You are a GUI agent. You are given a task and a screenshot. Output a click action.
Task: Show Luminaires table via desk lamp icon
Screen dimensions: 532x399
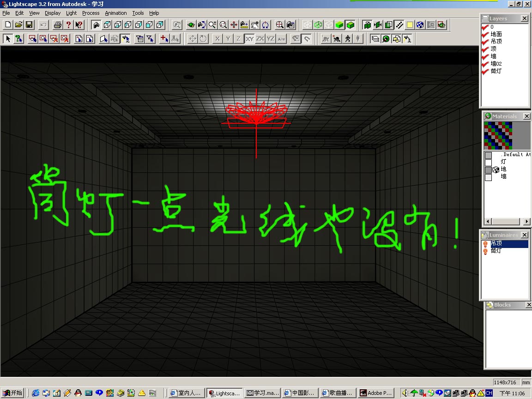click(407, 39)
